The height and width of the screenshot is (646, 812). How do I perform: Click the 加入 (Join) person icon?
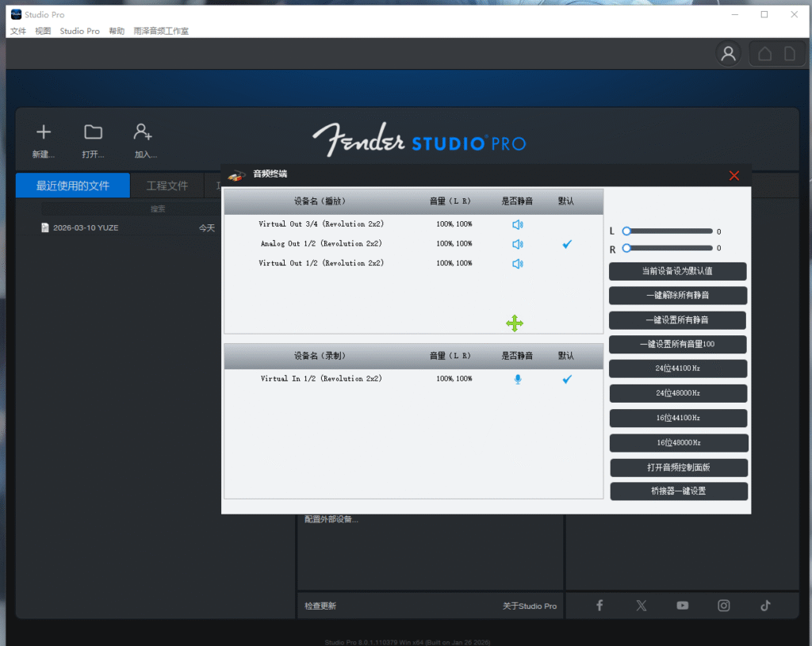pyautogui.click(x=144, y=132)
